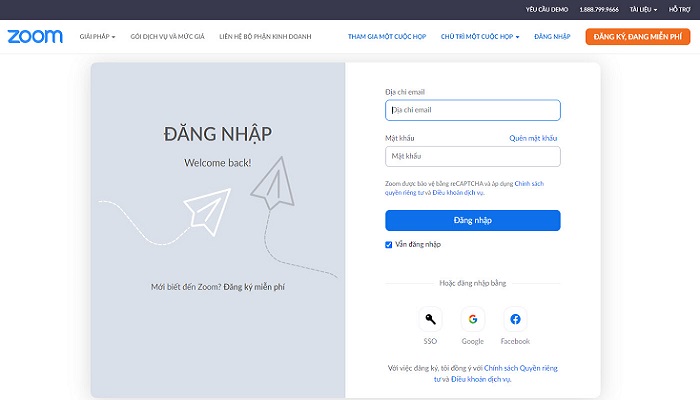Open "Liên hệ bộ phận kinh doanh" menu item
Image resolution: width=700 pixels, height=400 pixels.
click(x=265, y=37)
